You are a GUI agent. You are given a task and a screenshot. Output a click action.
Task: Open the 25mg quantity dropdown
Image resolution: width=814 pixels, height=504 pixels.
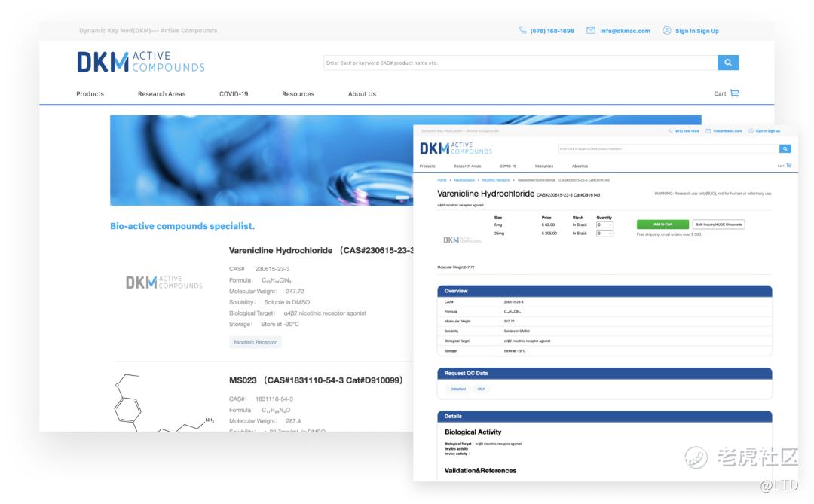click(x=604, y=234)
